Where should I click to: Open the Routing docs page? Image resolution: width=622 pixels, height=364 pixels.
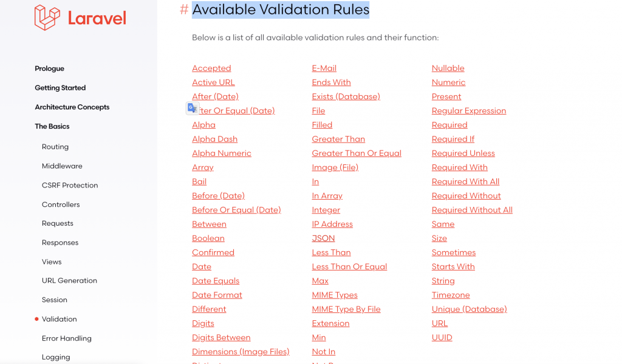[x=55, y=147]
